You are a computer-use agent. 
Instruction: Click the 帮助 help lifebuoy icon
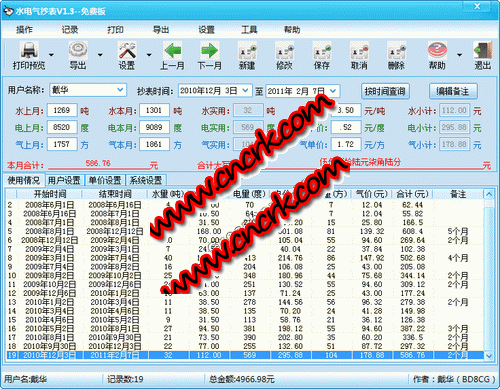coord(437,50)
